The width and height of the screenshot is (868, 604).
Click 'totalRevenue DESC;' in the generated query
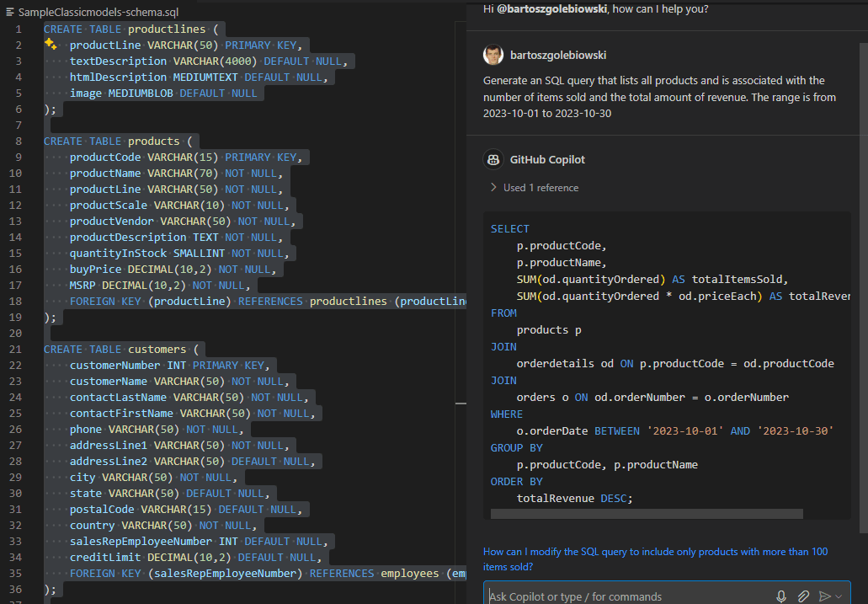574,498
